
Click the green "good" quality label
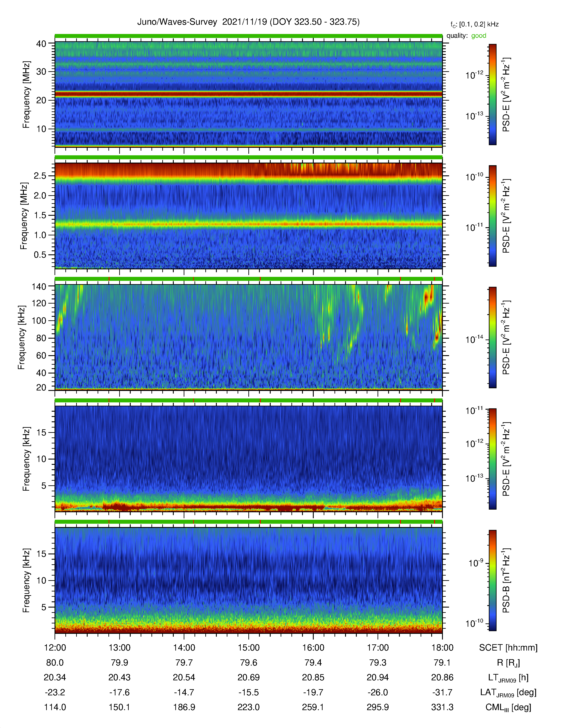[479, 36]
